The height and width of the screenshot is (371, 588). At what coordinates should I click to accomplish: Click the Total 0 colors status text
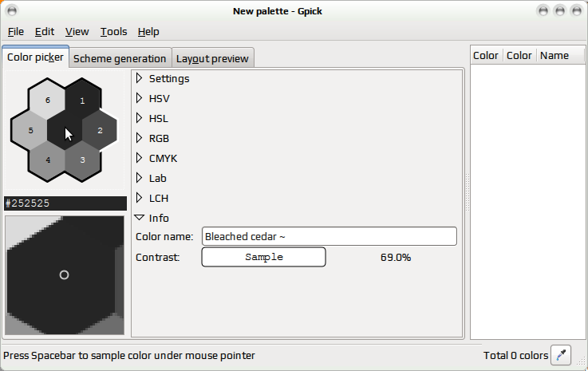[x=515, y=355]
